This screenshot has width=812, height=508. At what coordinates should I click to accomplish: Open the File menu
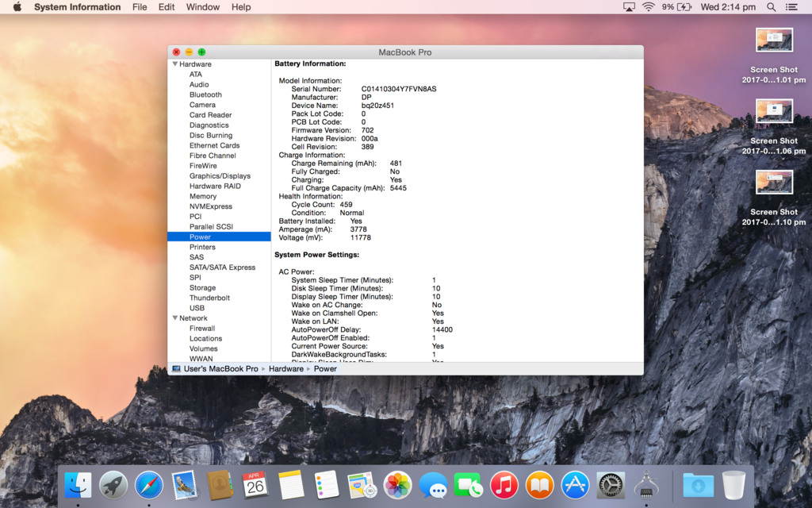coord(140,6)
